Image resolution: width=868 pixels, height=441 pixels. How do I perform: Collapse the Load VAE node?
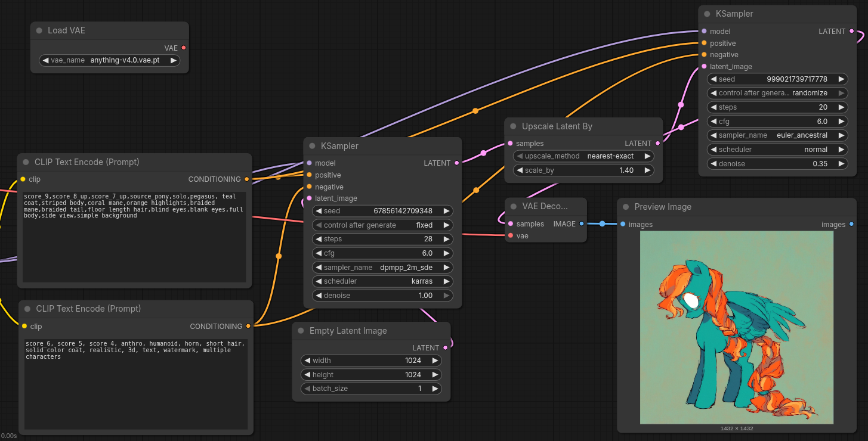pos(39,30)
